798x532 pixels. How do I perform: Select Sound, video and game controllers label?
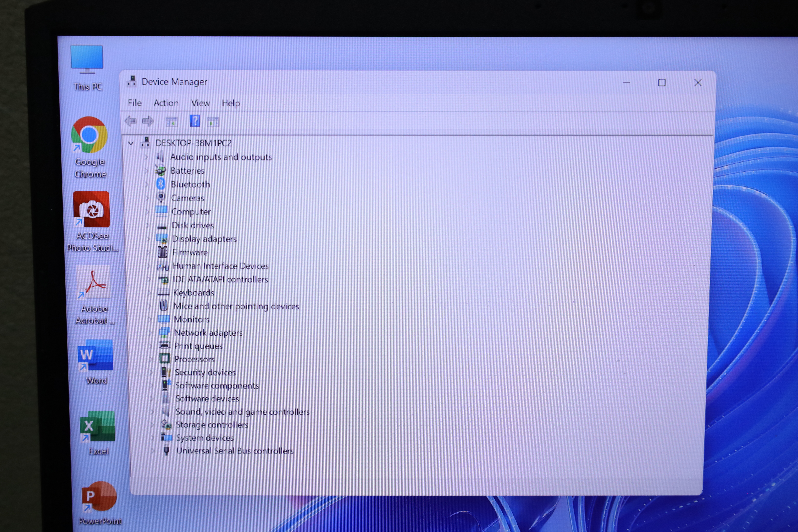pyautogui.click(x=243, y=412)
